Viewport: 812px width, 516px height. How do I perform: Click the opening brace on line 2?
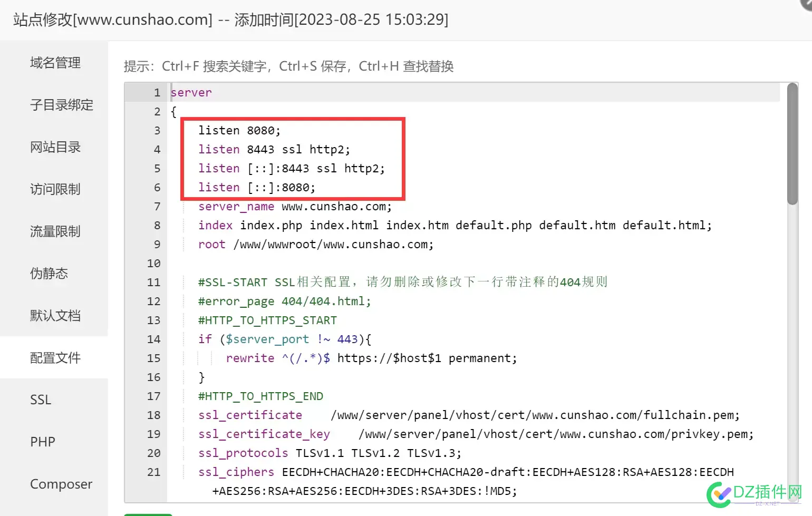click(173, 112)
